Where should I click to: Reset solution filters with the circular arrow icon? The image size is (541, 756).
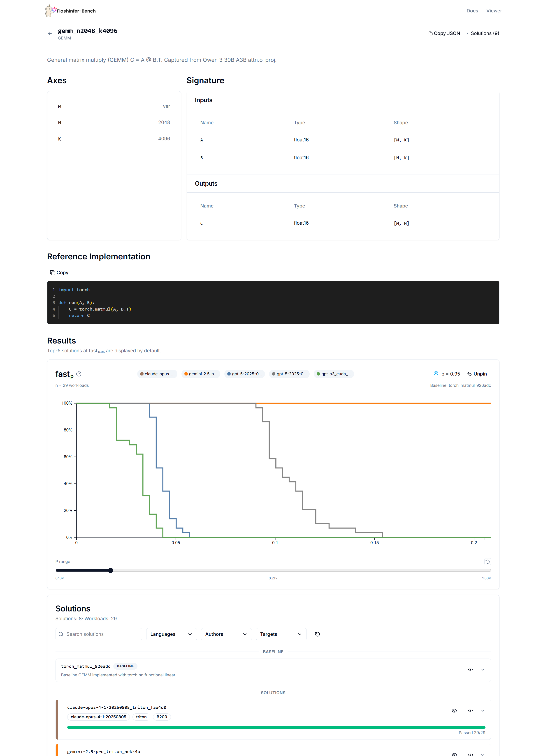(x=317, y=634)
